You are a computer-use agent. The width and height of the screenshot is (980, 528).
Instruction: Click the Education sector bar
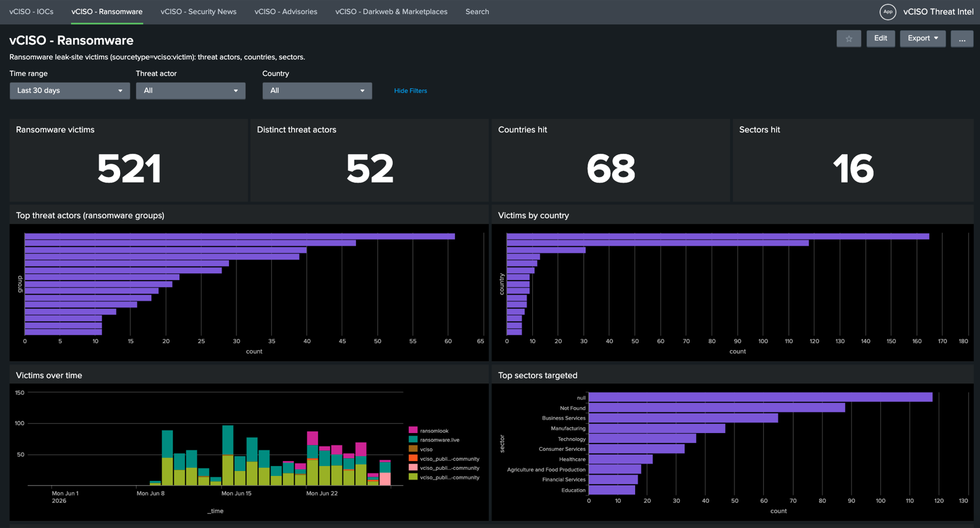point(612,490)
